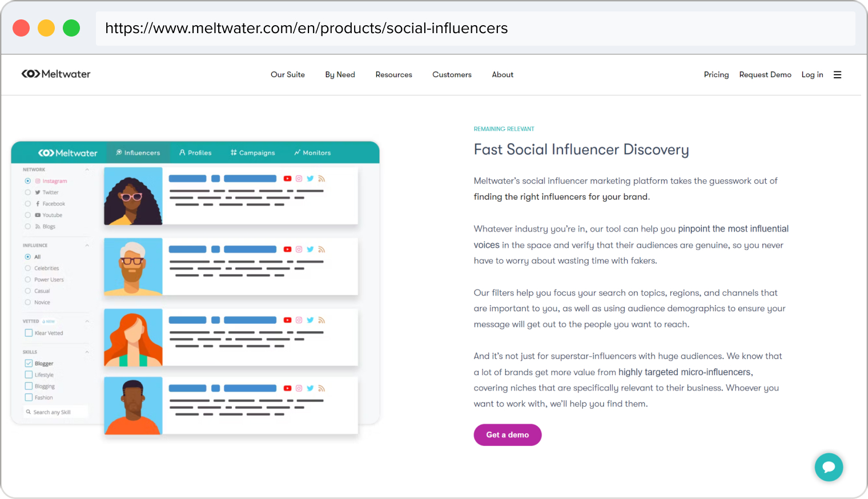Viewport: 868px width, 499px height.
Task: Select the Youtube network radio button
Action: click(x=27, y=215)
